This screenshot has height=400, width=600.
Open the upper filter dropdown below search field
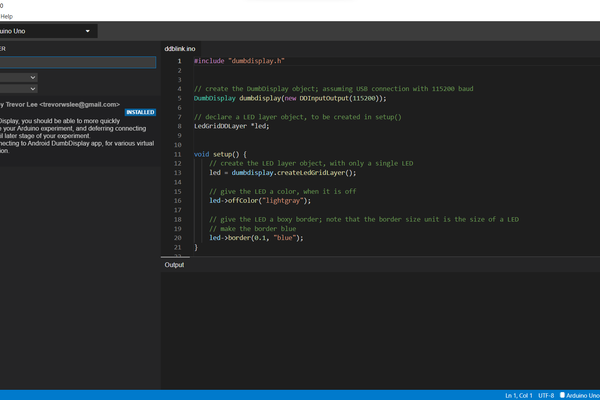coord(18,78)
